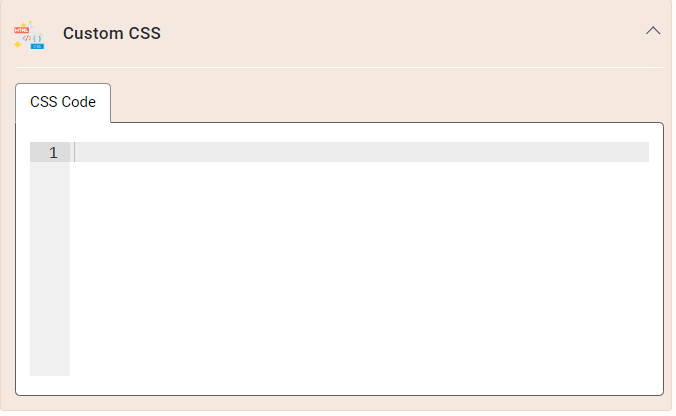Image resolution: width=676 pixels, height=416 pixels.
Task: Click the Custom CSS heading text
Action: click(x=112, y=33)
